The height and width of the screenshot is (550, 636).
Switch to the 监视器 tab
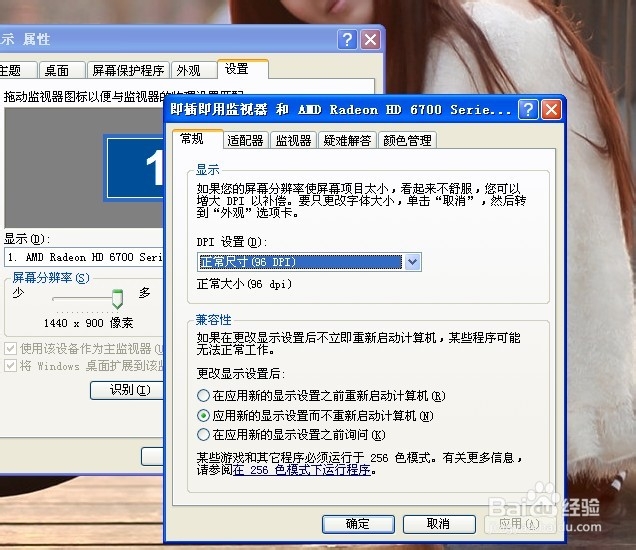pyautogui.click(x=293, y=140)
